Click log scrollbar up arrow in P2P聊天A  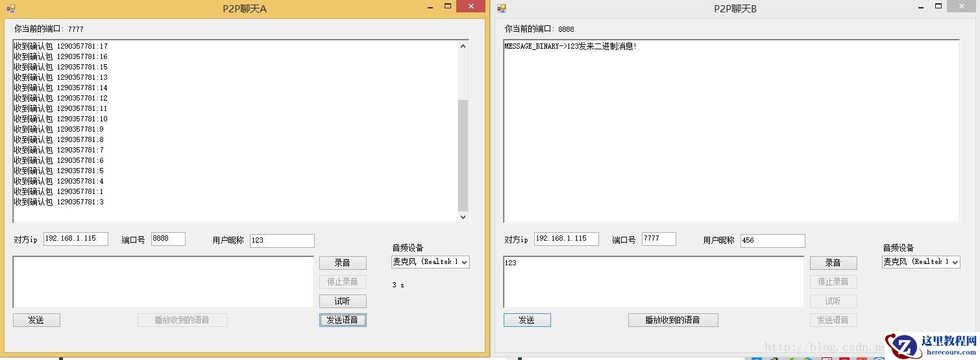coord(463,46)
